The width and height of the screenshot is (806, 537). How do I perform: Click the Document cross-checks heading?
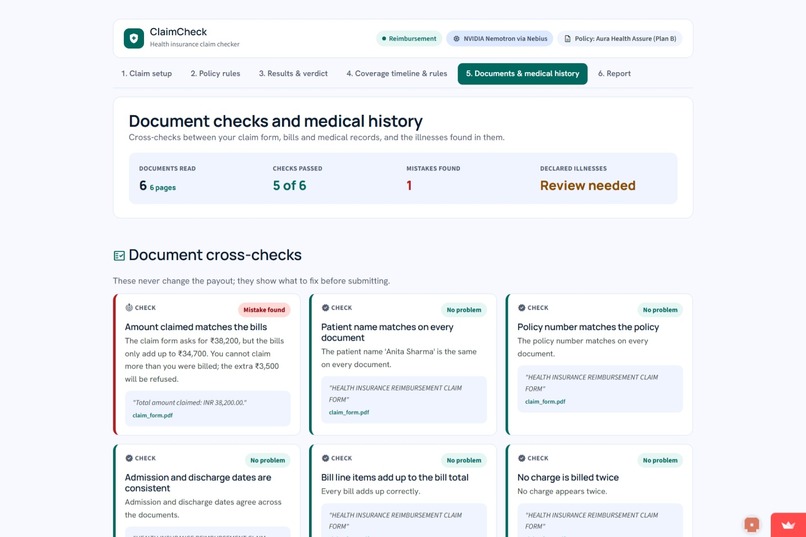pyautogui.click(x=215, y=255)
